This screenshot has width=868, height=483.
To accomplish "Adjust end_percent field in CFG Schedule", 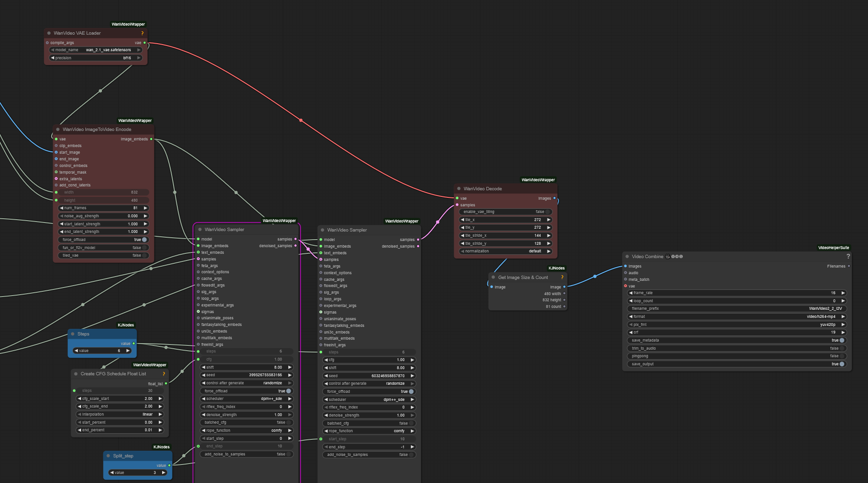I will click(x=119, y=430).
